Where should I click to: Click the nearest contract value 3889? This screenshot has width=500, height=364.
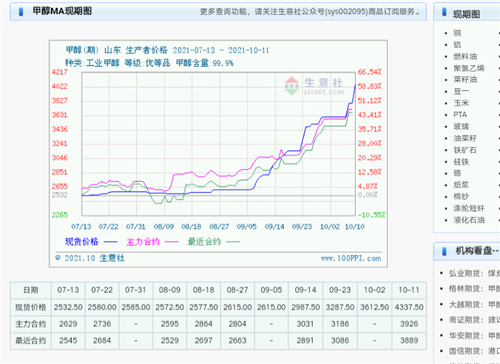pos(409,341)
